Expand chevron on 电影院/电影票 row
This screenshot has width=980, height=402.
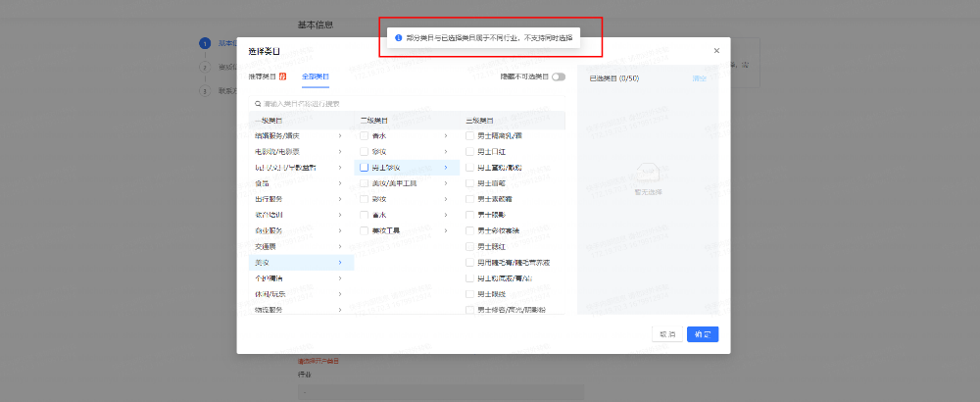click(x=340, y=152)
